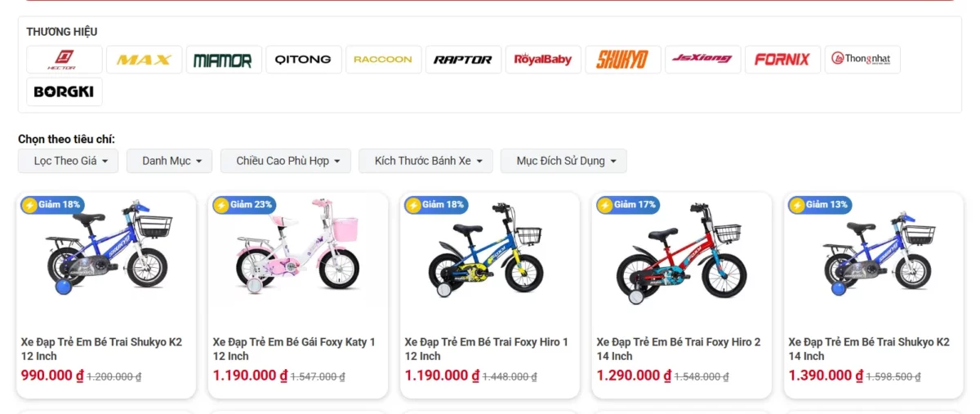The height and width of the screenshot is (414, 980).
Task: Select the Hector brand logo
Action: 65,60
